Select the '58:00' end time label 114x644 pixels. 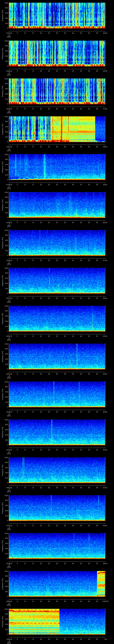(x=105, y=525)
